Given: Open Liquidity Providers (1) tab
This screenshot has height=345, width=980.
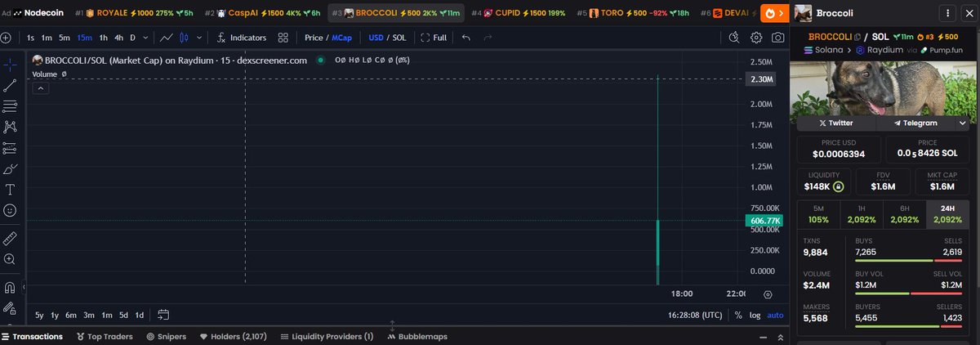Looking at the screenshot, I should 327,336.
